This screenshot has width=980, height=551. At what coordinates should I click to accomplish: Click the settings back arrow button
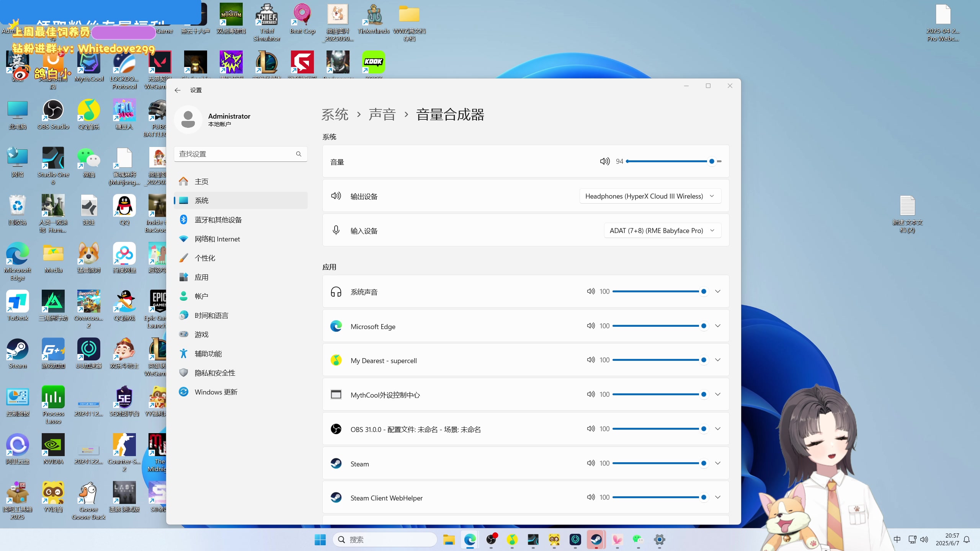coord(177,90)
